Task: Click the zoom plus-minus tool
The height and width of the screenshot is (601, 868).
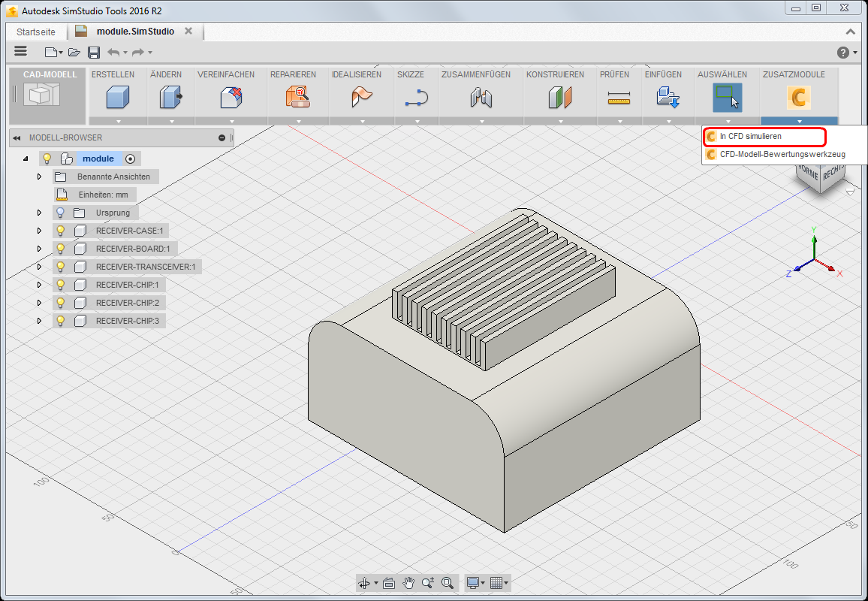Action: coord(427,583)
